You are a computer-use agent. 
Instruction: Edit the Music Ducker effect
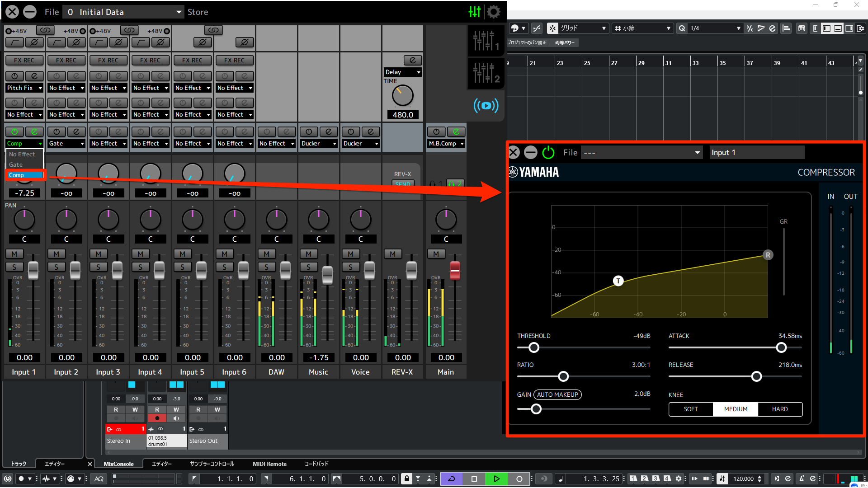click(x=329, y=131)
